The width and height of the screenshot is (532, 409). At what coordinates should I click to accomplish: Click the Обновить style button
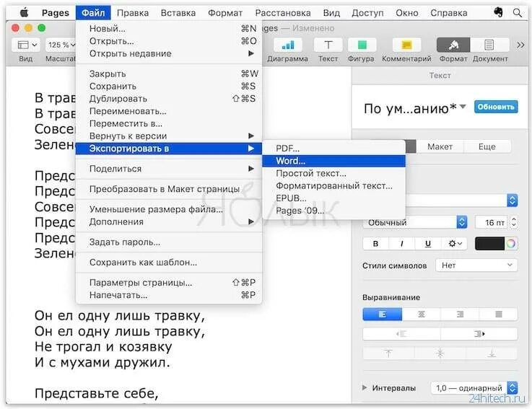[496, 107]
